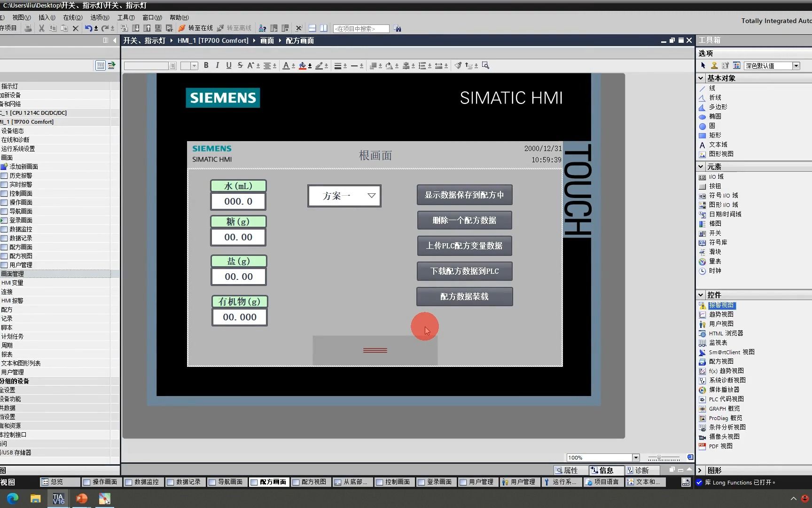The width and height of the screenshot is (812, 508).
Task: Click the 显示数据保存到配方中 button
Action: click(464, 195)
